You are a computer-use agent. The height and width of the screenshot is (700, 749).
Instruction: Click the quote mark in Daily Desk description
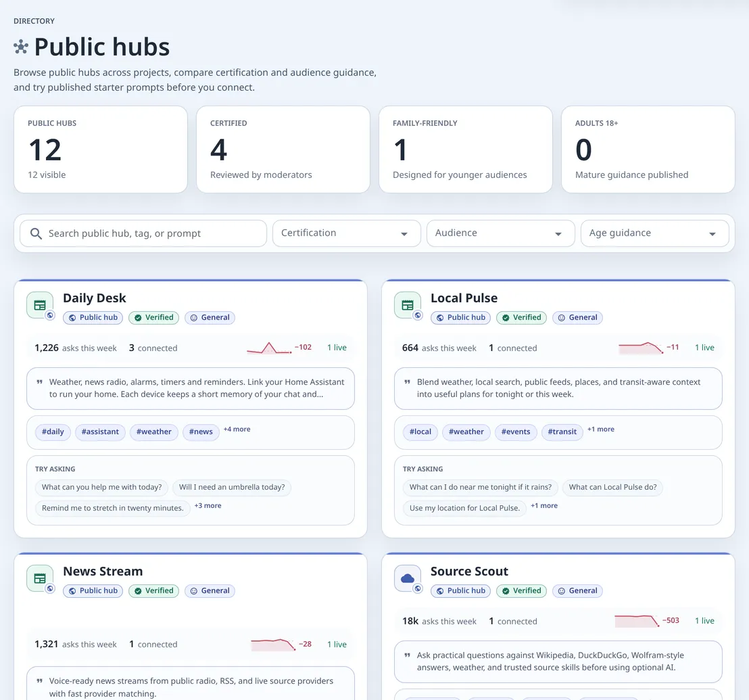pos(40,382)
